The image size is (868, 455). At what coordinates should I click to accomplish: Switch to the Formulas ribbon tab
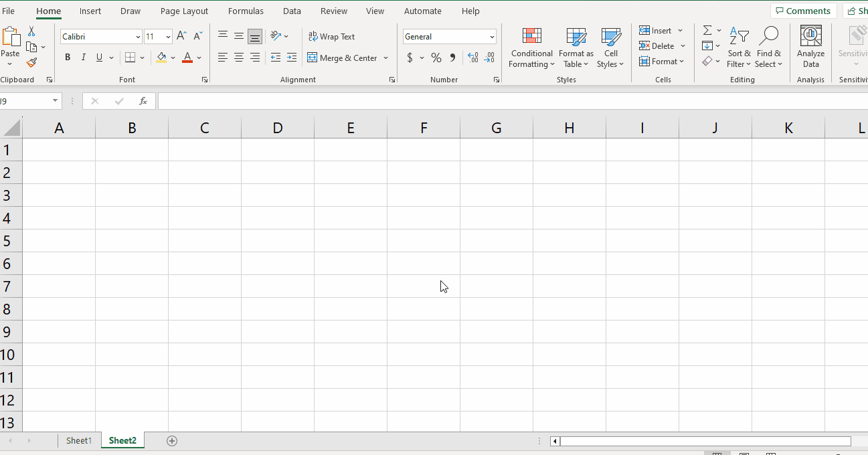pyautogui.click(x=246, y=11)
